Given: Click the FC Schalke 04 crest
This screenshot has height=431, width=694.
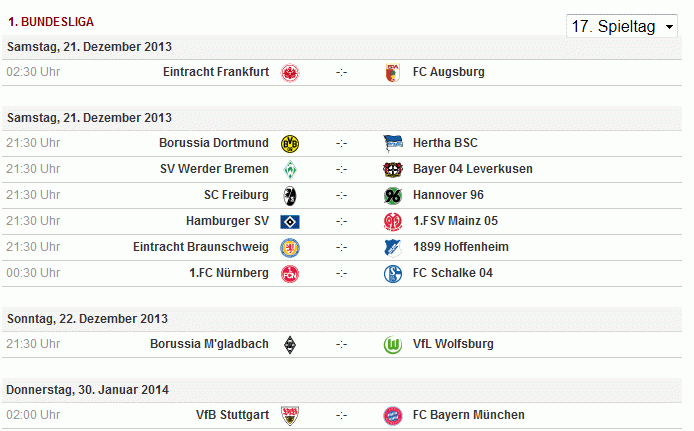Looking at the screenshot, I should click(392, 273).
